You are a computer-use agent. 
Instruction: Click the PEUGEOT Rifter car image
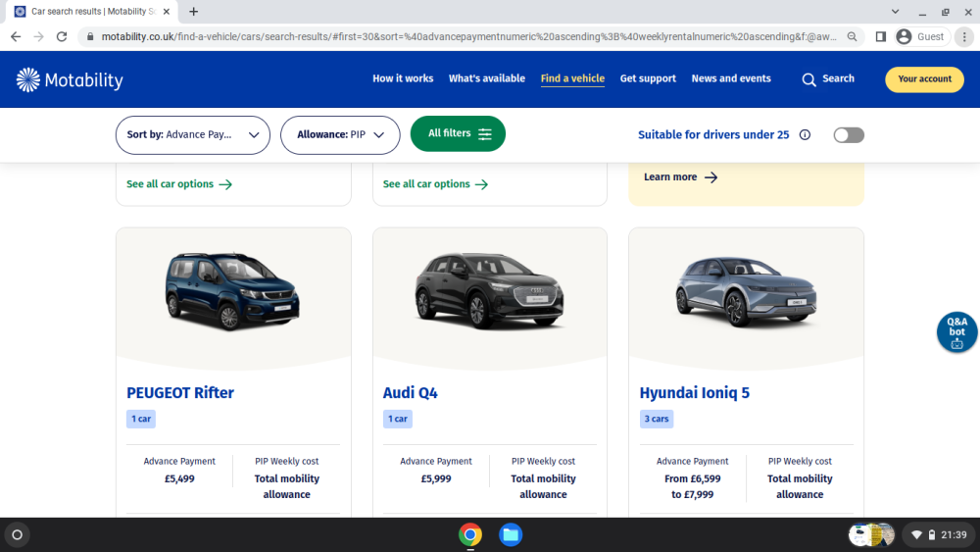pyautogui.click(x=232, y=291)
